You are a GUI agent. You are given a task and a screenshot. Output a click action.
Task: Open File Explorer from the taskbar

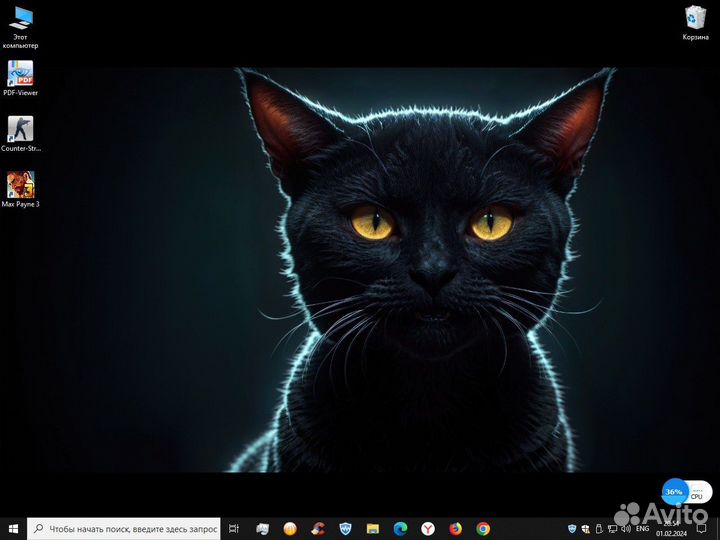click(372, 529)
